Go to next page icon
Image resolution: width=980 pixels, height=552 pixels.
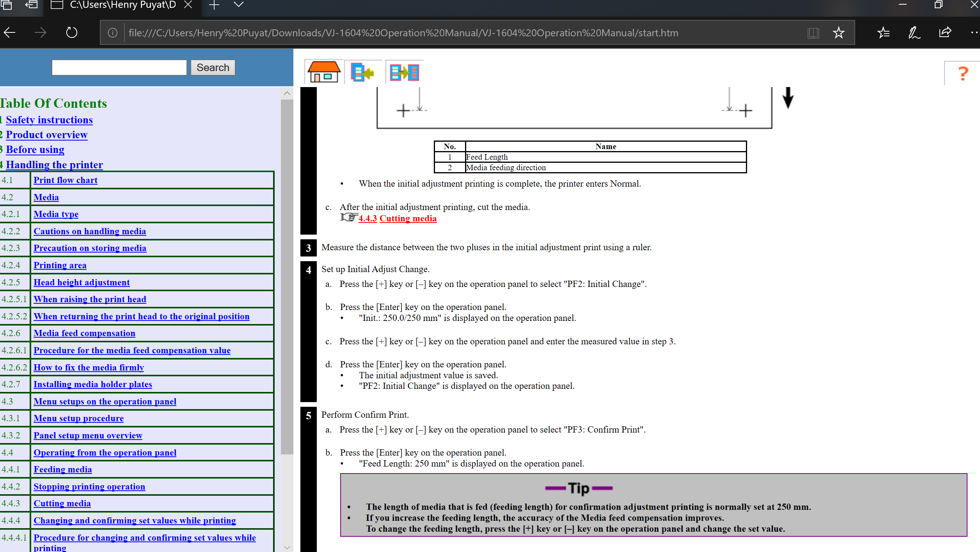pyautogui.click(x=404, y=72)
